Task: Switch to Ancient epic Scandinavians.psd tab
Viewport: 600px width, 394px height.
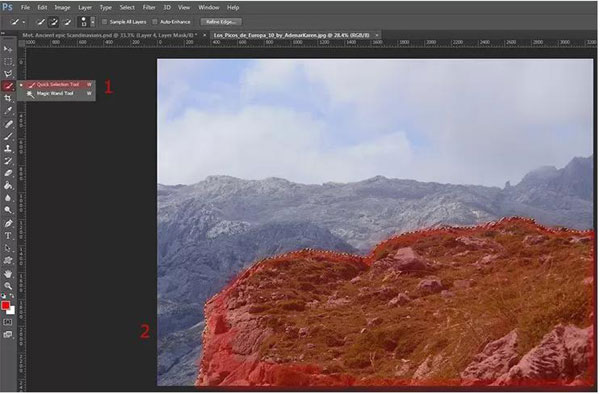Action: tap(109, 35)
